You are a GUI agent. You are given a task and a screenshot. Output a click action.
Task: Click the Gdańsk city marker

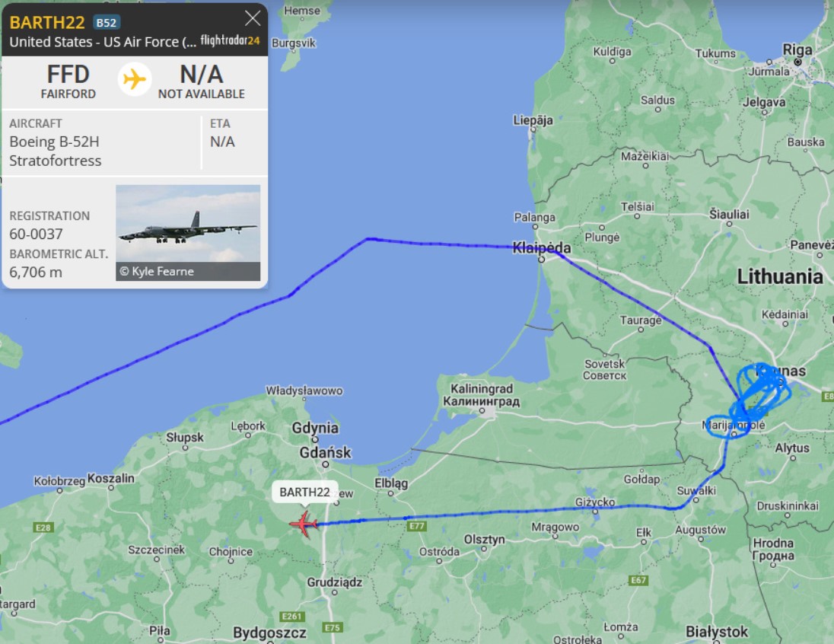click(326, 464)
